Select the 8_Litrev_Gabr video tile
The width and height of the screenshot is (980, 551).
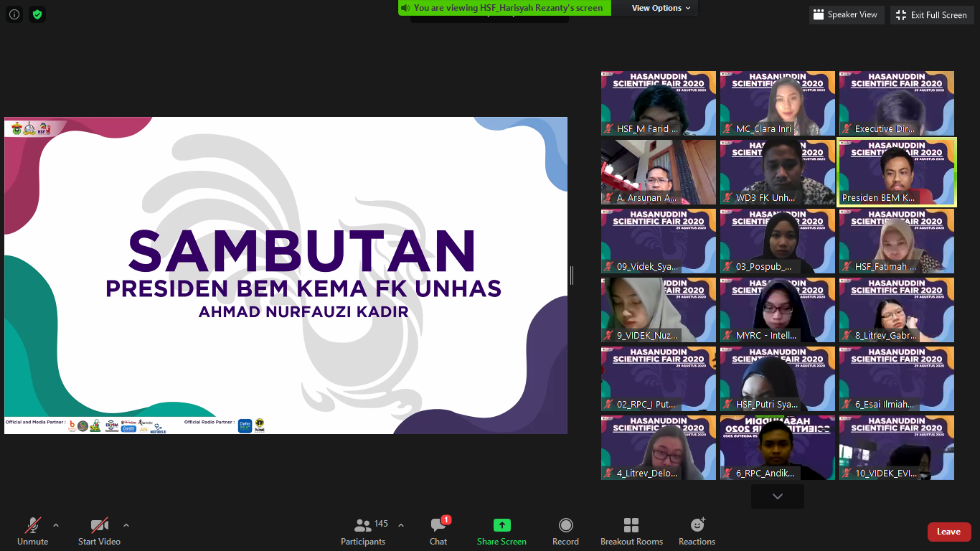[897, 310]
